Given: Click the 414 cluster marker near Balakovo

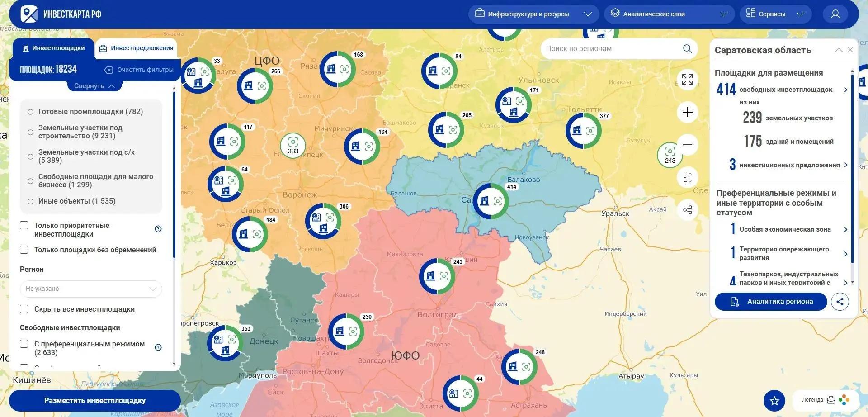Looking at the screenshot, I should [x=491, y=201].
